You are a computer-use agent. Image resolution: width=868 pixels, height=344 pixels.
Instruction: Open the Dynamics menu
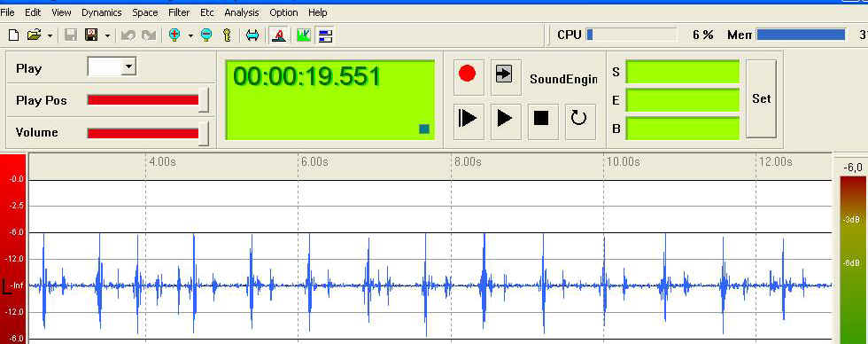(x=101, y=12)
